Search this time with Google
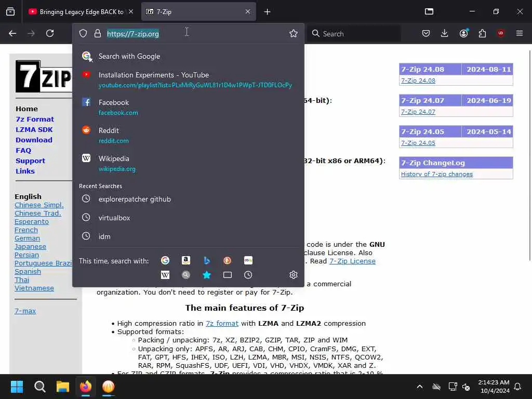The width and height of the screenshot is (532, 399). coord(165,260)
